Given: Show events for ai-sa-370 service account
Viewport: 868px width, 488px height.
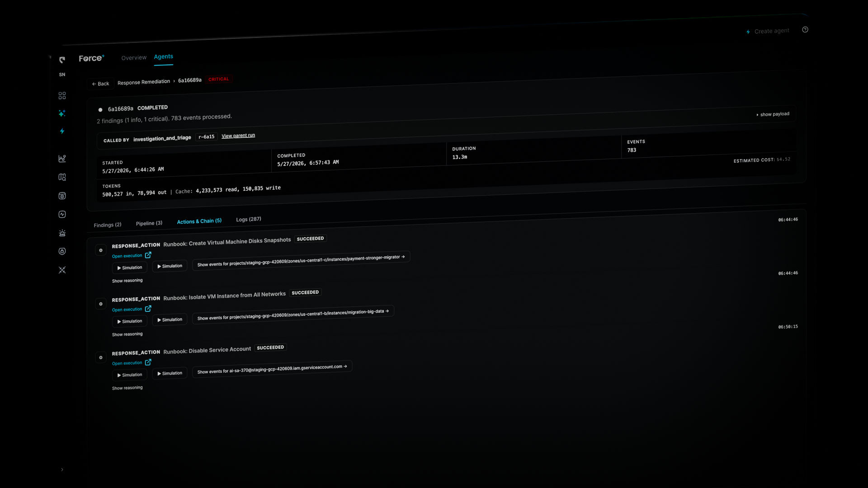Looking at the screenshot, I should 272,369.
